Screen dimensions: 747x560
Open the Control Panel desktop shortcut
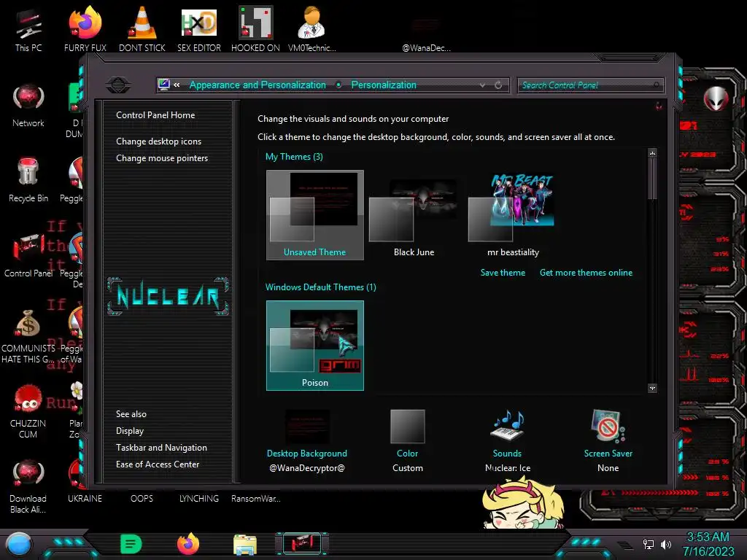click(x=28, y=256)
